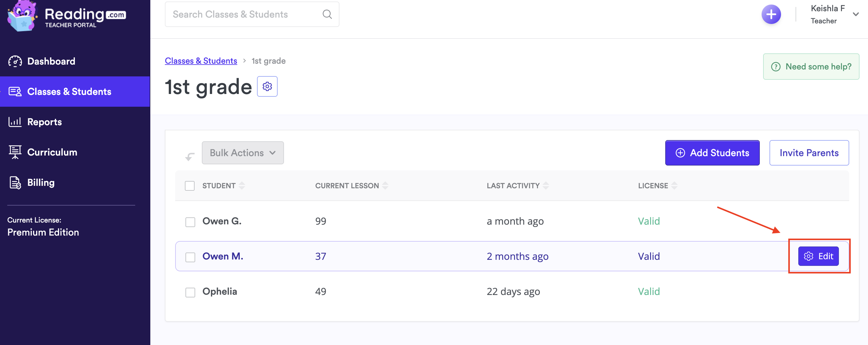Open Reports from the sidebar

click(x=45, y=122)
